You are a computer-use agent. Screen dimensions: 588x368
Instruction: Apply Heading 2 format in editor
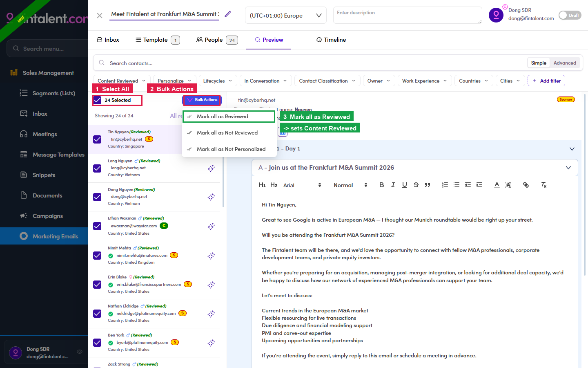coord(274,185)
